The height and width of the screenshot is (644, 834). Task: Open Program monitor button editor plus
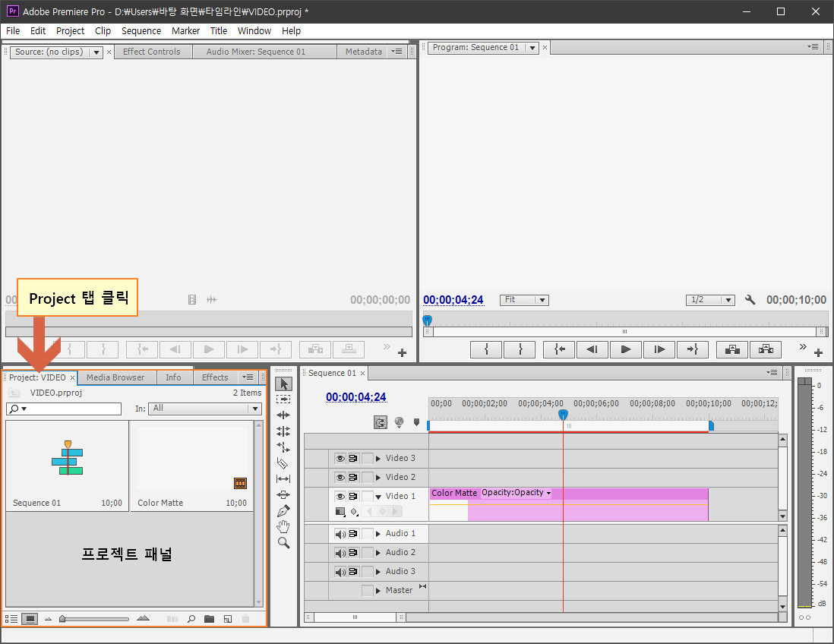coord(819,352)
